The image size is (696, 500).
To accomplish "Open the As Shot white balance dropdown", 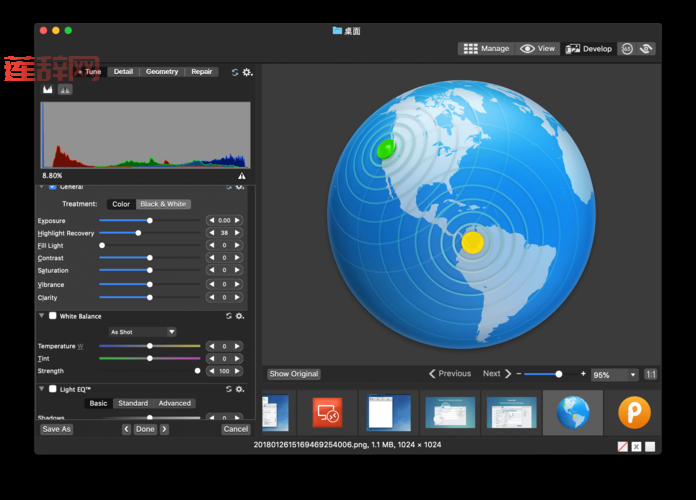I will [142, 332].
